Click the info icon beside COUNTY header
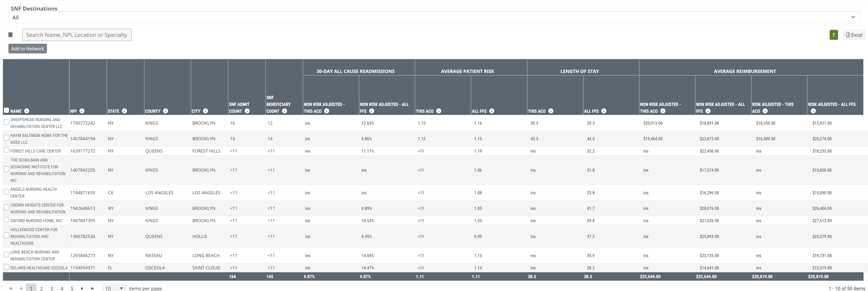This screenshot has height=291, width=868. tap(165, 111)
